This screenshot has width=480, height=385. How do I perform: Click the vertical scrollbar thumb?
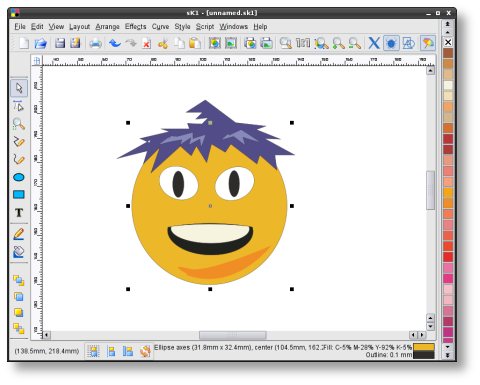430,190
